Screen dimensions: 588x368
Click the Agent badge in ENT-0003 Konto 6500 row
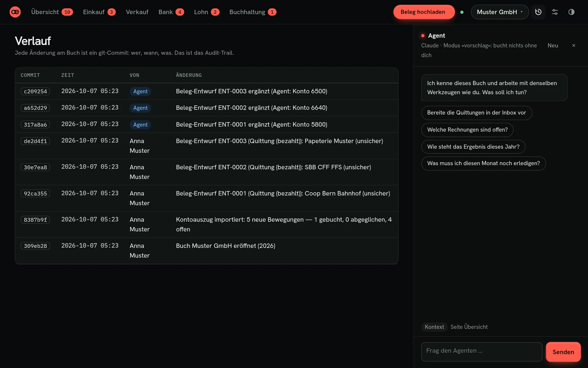140,91
